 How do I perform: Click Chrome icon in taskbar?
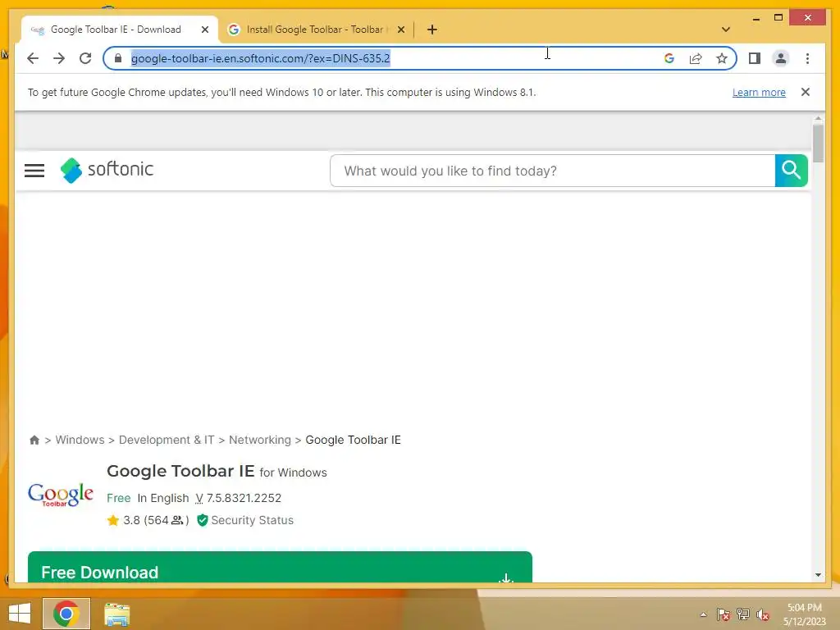click(x=66, y=614)
